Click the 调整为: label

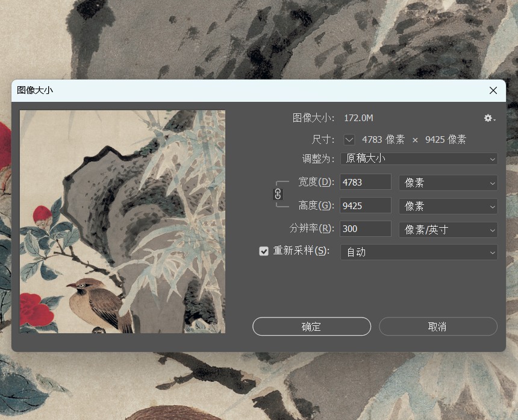[x=319, y=159]
